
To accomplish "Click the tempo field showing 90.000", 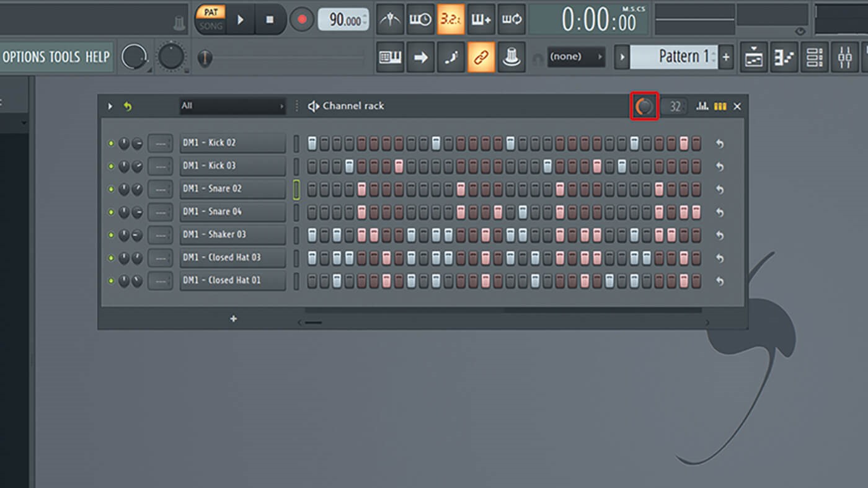I will pos(343,19).
